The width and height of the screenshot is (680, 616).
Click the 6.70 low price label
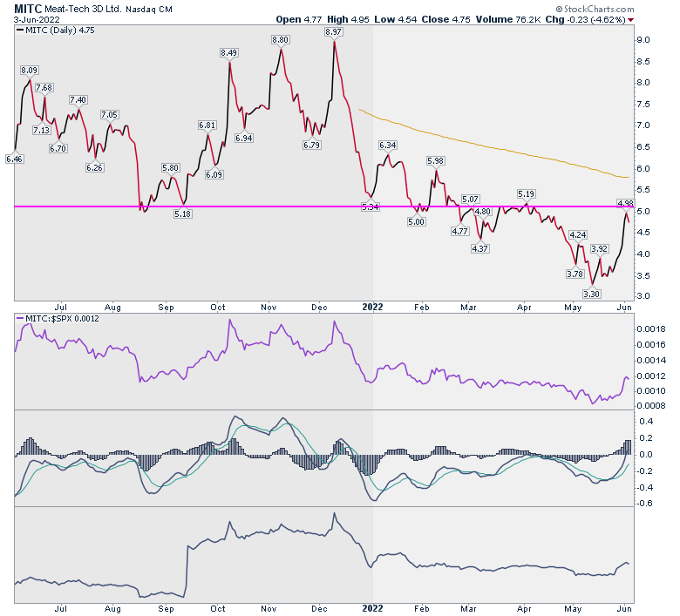[58, 148]
